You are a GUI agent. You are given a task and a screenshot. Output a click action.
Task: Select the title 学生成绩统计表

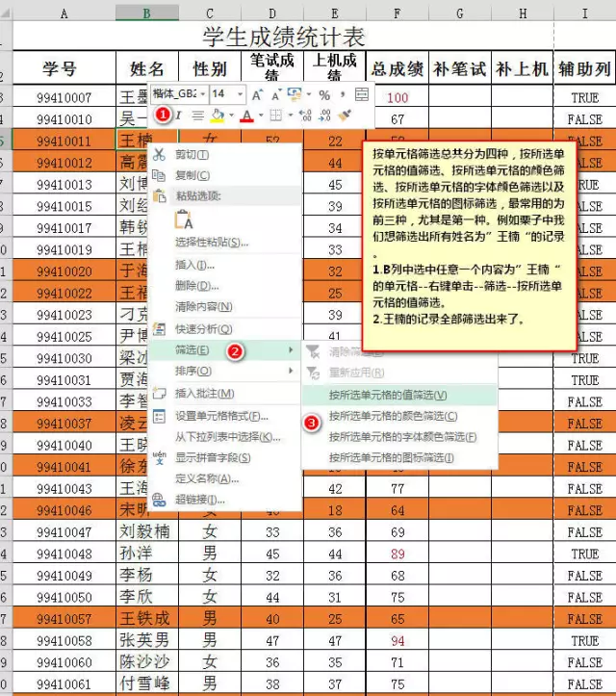[x=283, y=36]
